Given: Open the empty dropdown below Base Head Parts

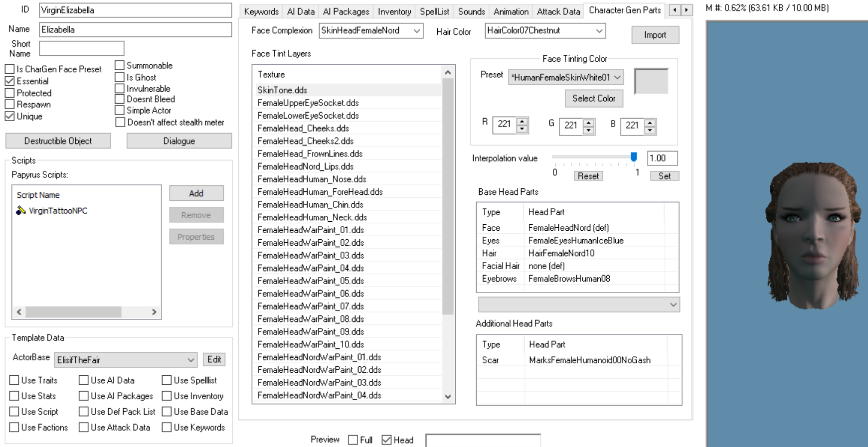Looking at the screenshot, I should point(579,304).
